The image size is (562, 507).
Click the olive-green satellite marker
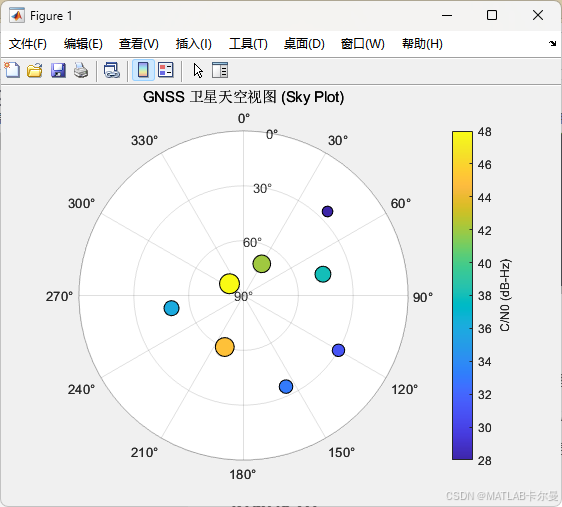click(x=262, y=264)
